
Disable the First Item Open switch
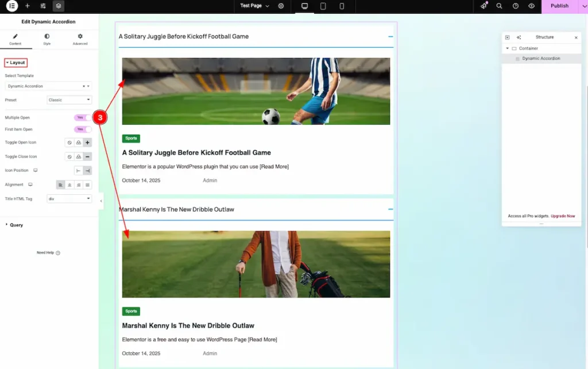coord(83,129)
